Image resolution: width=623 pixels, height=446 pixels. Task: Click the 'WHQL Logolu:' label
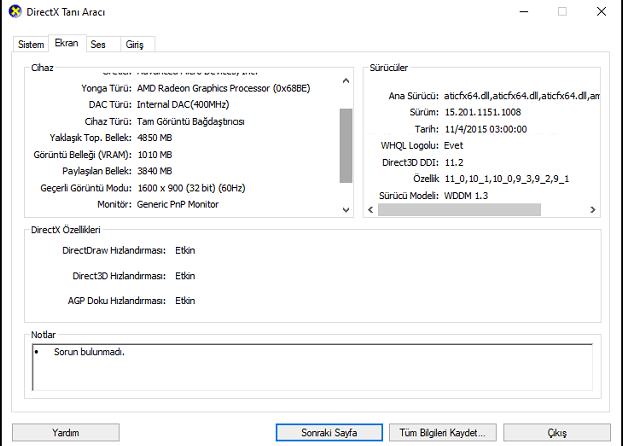[x=409, y=146]
